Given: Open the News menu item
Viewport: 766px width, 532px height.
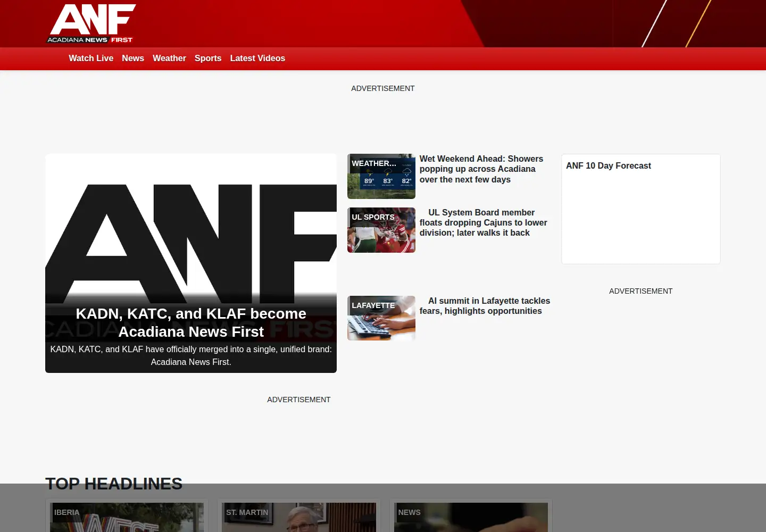Looking at the screenshot, I should tap(133, 59).
